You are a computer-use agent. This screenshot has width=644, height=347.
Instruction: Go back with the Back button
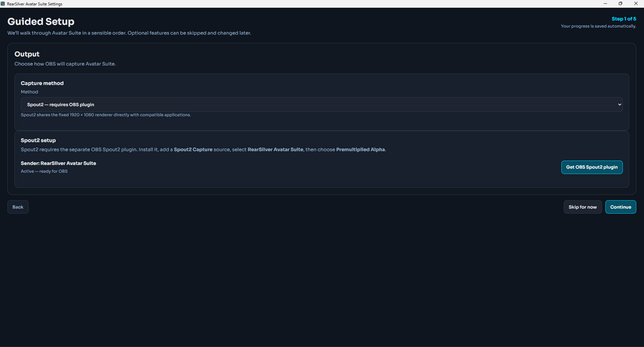(x=18, y=207)
